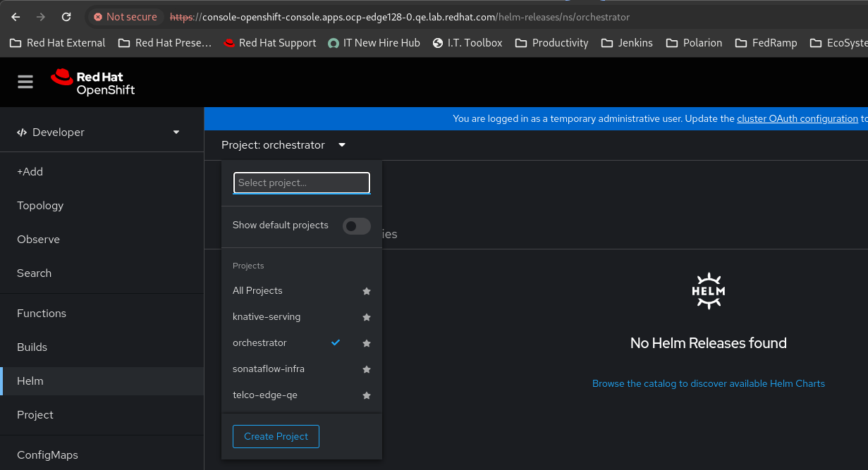This screenshot has width=868, height=470.
Task: Open the cluster OAuth configuration link
Action: (797, 119)
